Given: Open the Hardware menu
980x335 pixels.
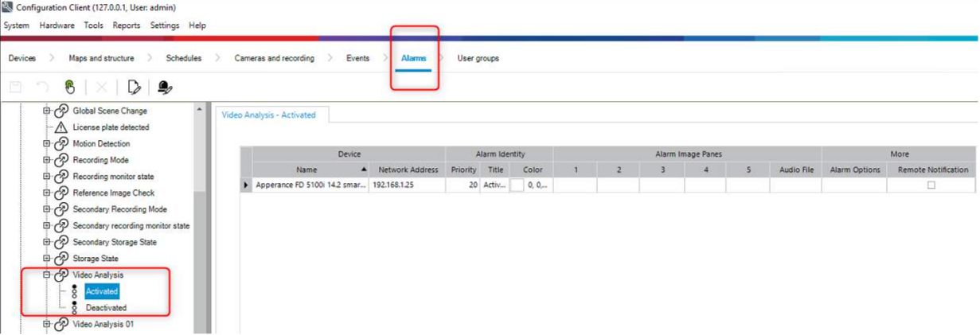Looking at the screenshot, I should pos(57,25).
